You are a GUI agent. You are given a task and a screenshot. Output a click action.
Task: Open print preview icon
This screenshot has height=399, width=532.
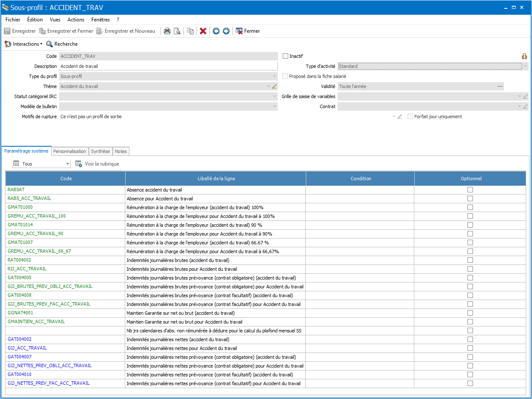pyautogui.click(x=177, y=31)
